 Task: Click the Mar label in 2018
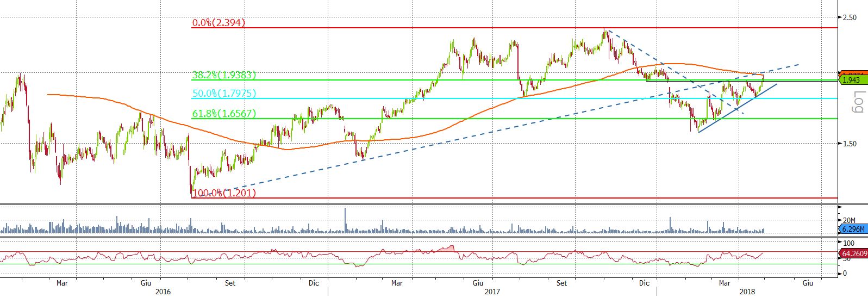click(x=725, y=283)
